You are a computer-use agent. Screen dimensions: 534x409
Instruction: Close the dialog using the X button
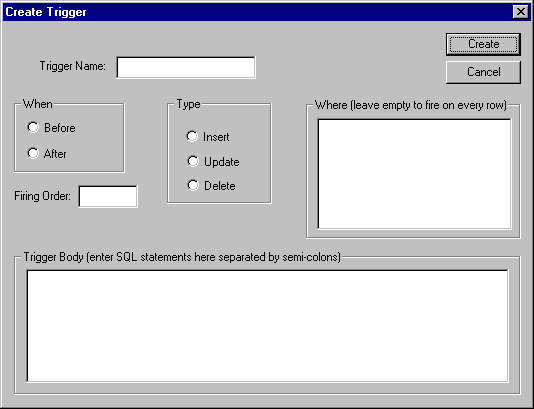click(521, 12)
